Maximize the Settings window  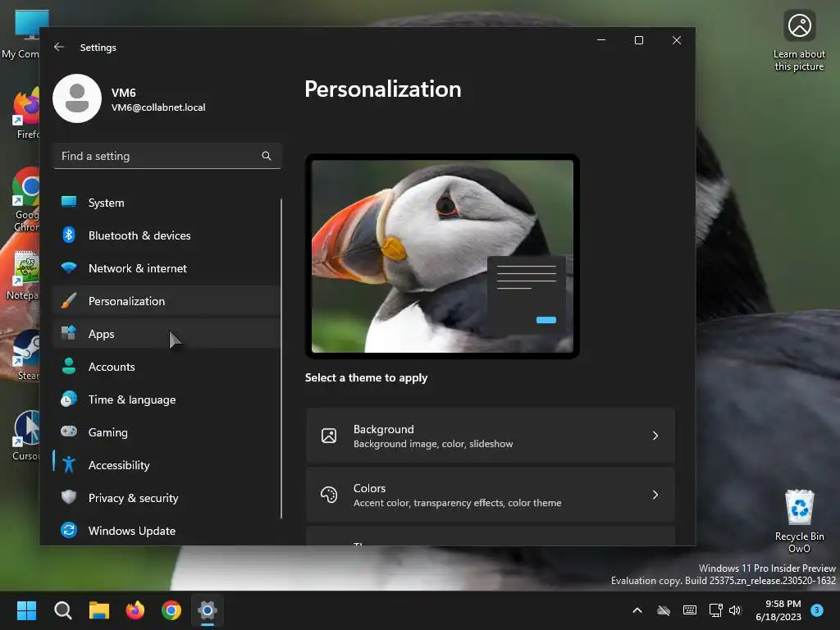pyautogui.click(x=638, y=40)
